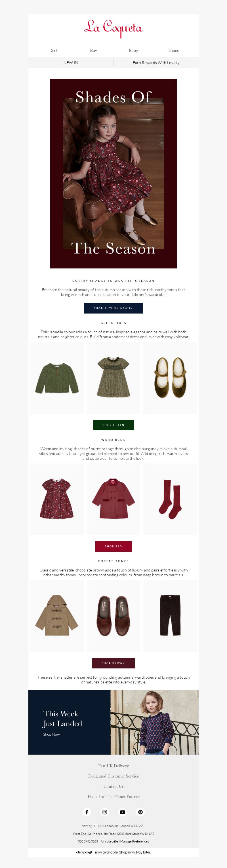Viewport: 227px width, 868px height.
Task: Open Shop Now in Just Landed banner
Action: click(51, 734)
